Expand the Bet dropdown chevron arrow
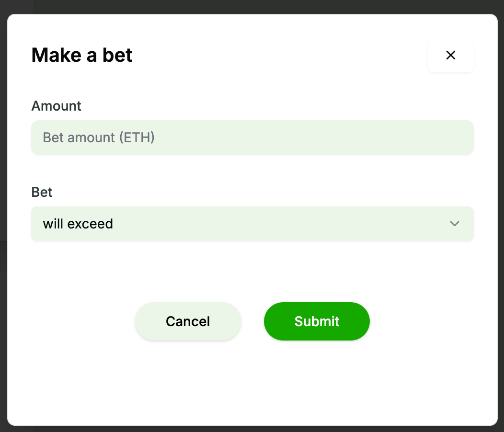This screenshot has width=504, height=432. coord(455,223)
